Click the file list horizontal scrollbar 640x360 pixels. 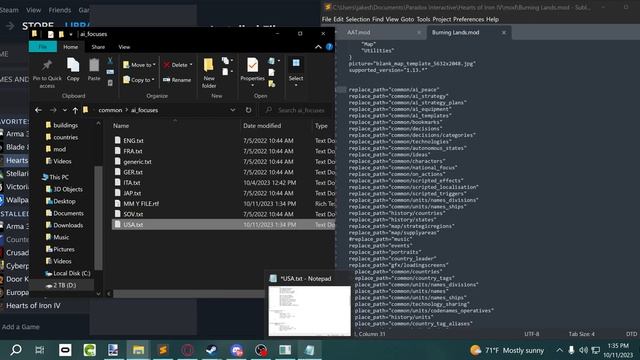tap(189, 293)
